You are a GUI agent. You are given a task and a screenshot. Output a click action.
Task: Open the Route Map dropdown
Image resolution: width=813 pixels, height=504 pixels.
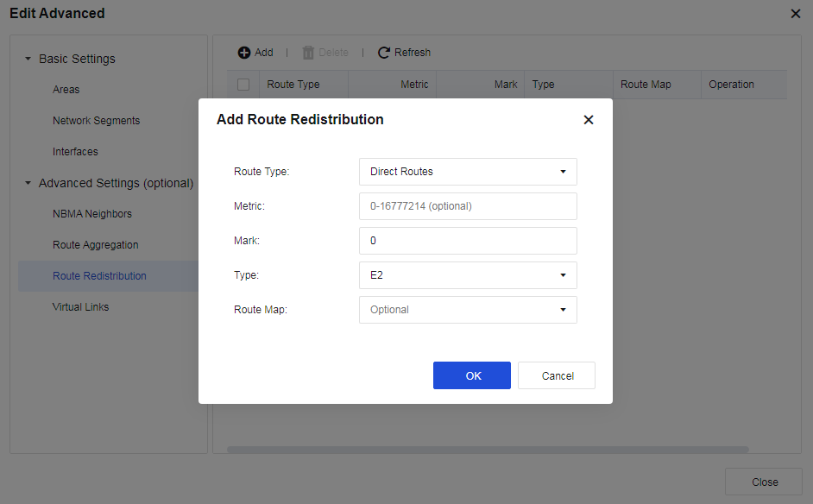point(468,310)
